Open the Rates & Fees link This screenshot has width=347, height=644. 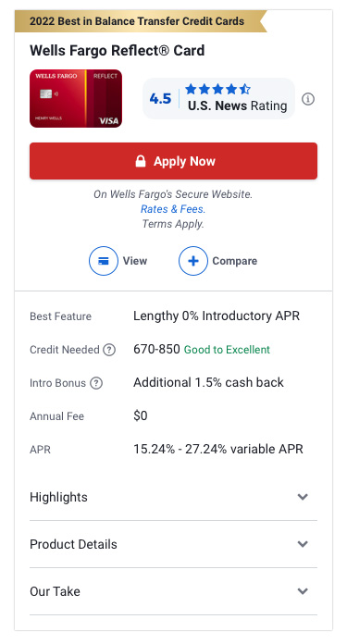pyautogui.click(x=173, y=209)
